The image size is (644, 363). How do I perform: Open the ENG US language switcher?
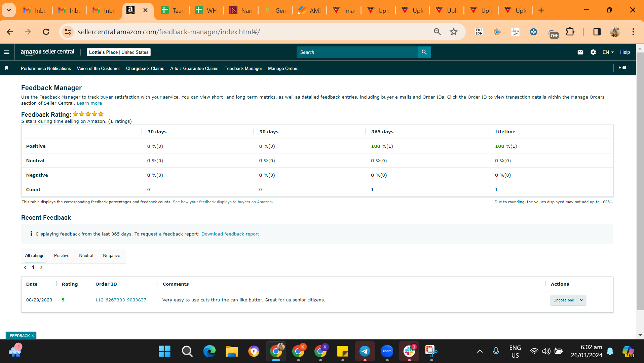tap(515, 352)
